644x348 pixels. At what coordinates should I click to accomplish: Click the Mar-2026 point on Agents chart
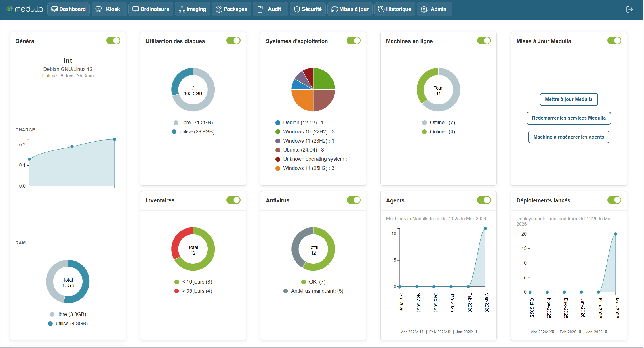485,229
